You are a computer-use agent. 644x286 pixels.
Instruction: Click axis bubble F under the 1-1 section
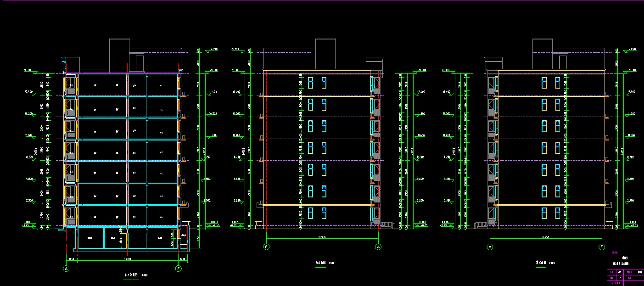(179, 268)
